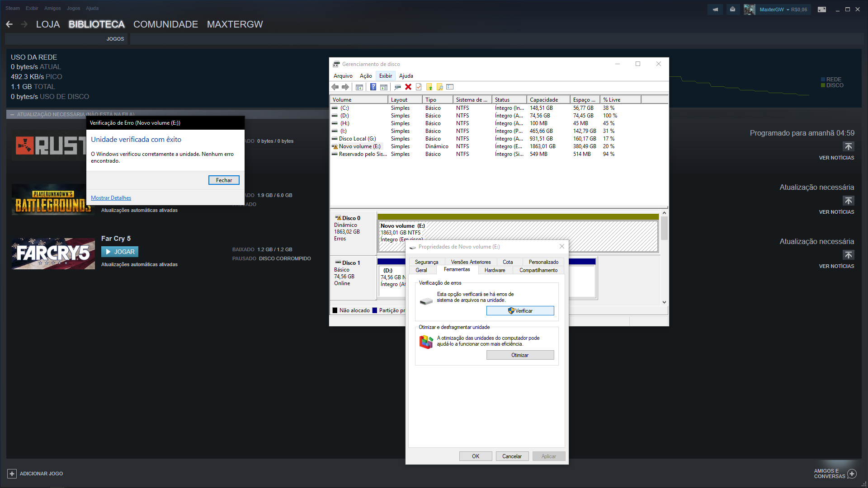
Task: Open the Jogos menu in Steam menu bar
Action: 73,8
